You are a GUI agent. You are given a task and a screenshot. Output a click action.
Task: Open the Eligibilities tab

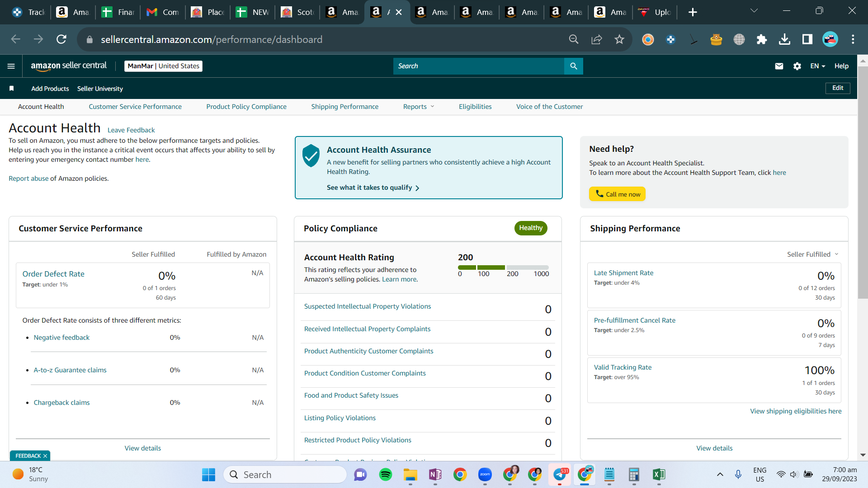point(475,107)
